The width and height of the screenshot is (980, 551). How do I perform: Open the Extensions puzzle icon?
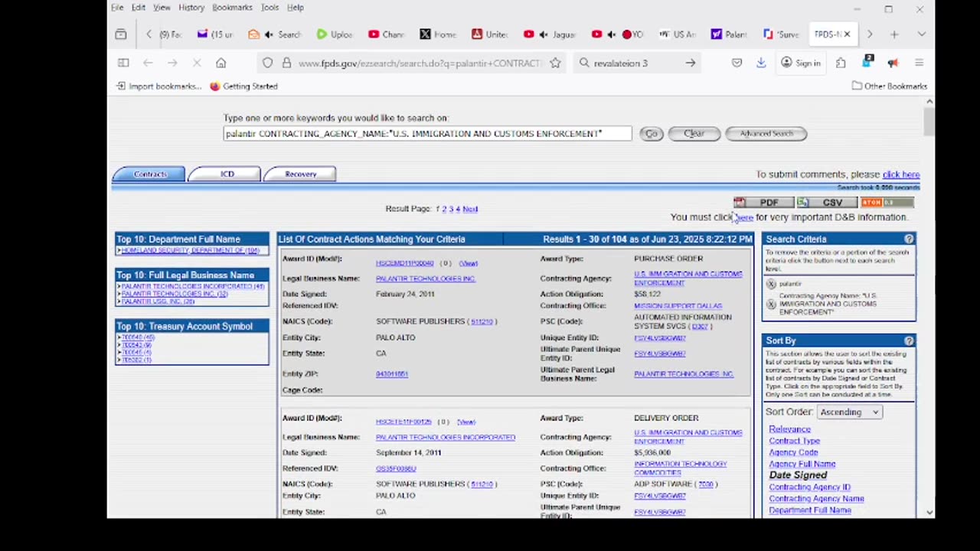pos(841,63)
